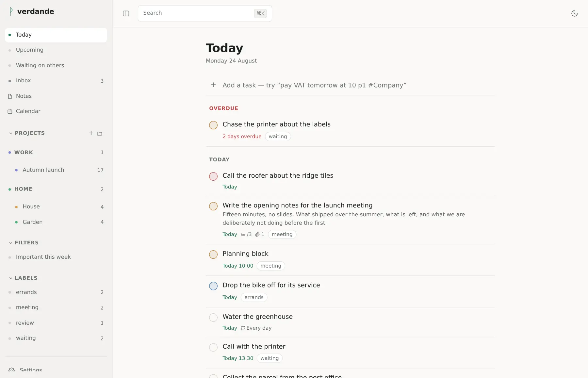Switch to dark mode with moon icon
This screenshot has height=378, width=588.
point(575,13)
